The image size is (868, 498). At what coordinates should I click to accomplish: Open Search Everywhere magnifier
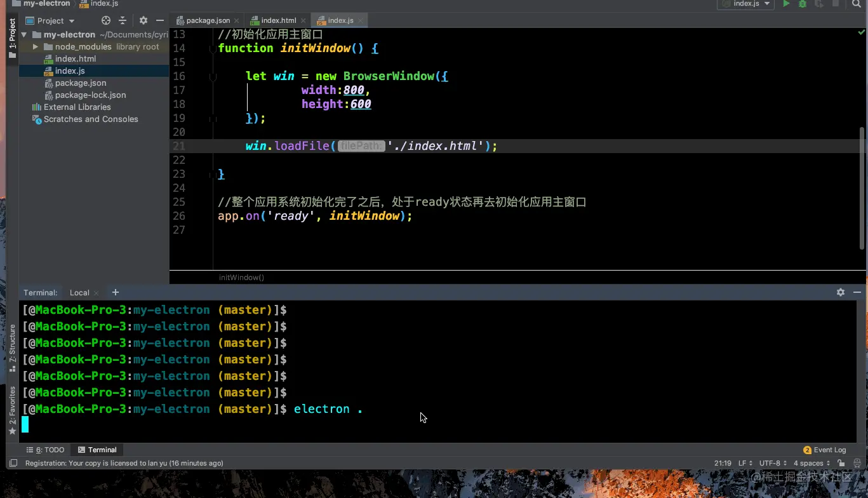(857, 4)
